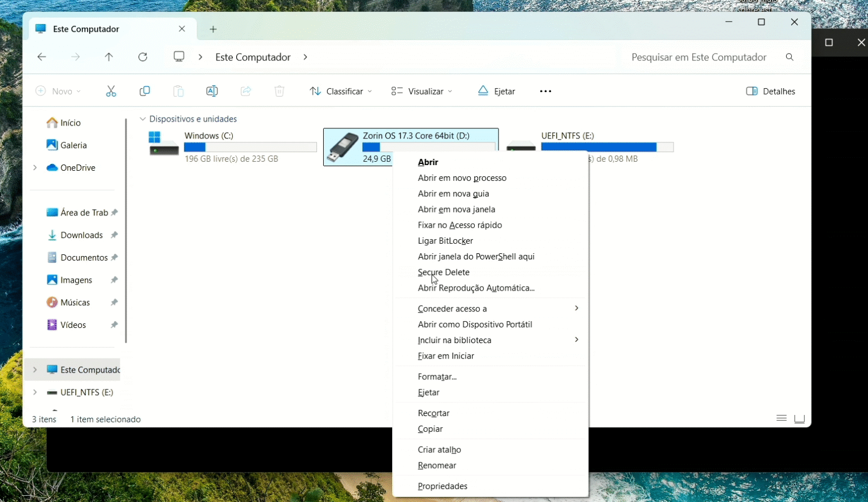Go up one folder level arrow
The height and width of the screenshot is (502, 868).
[109, 57]
